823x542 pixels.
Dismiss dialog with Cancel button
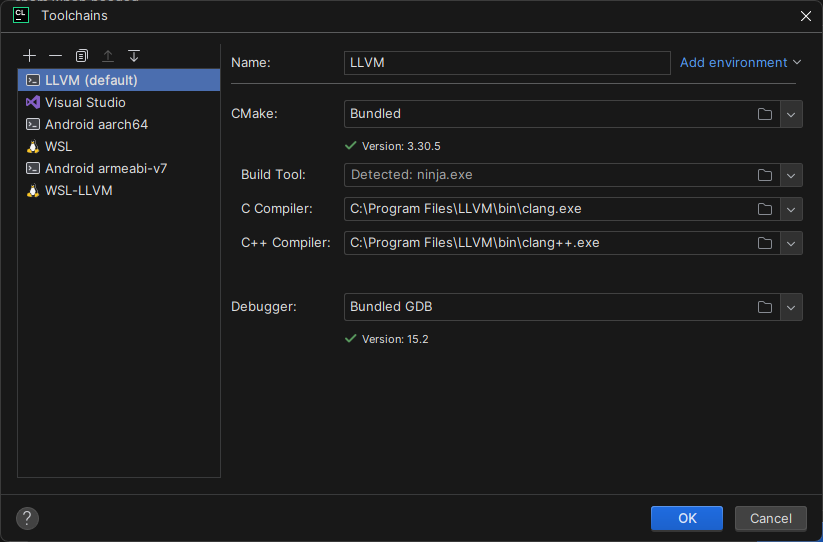coord(771,518)
